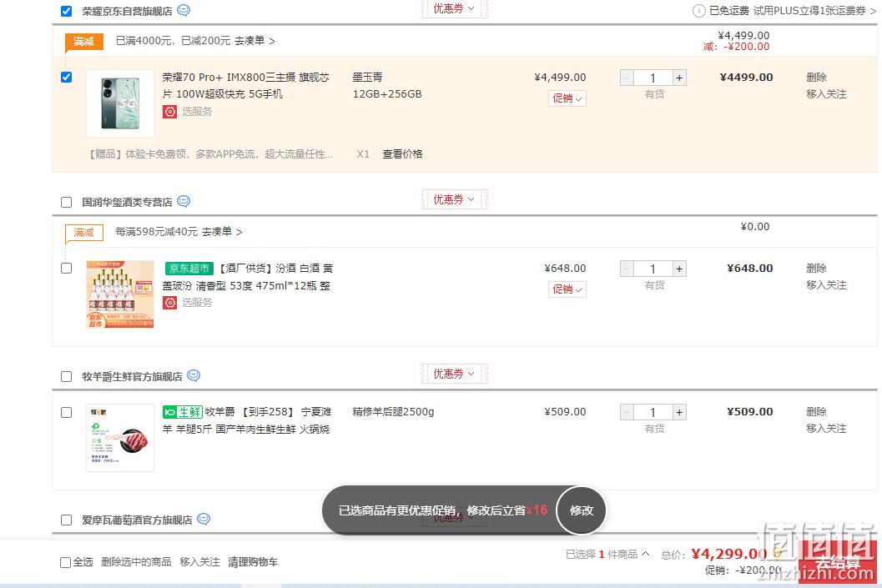The width and height of the screenshot is (882, 588).
Task: Open chat icon for 国润华玺酒类专营店
Action: 184,201
